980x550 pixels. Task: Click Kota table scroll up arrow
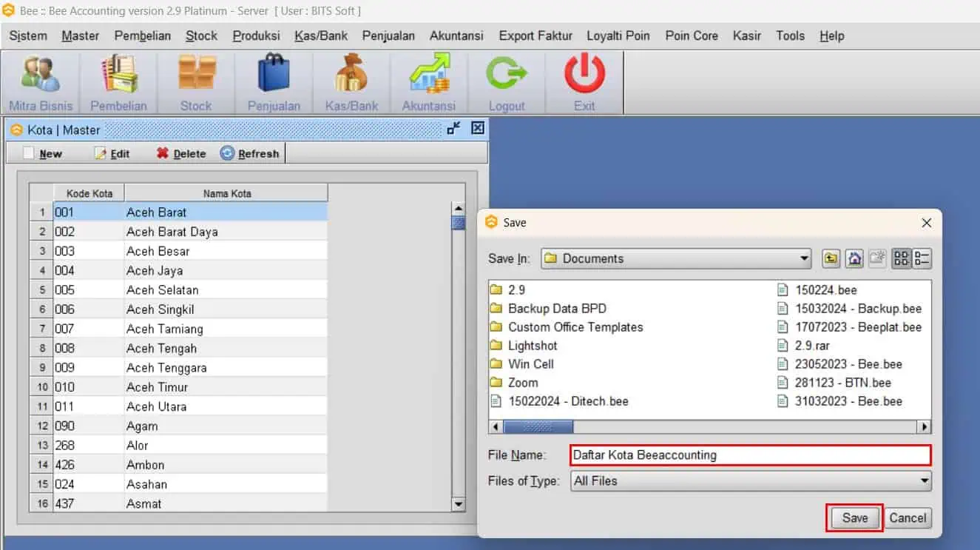pyautogui.click(x=459, y=209)
